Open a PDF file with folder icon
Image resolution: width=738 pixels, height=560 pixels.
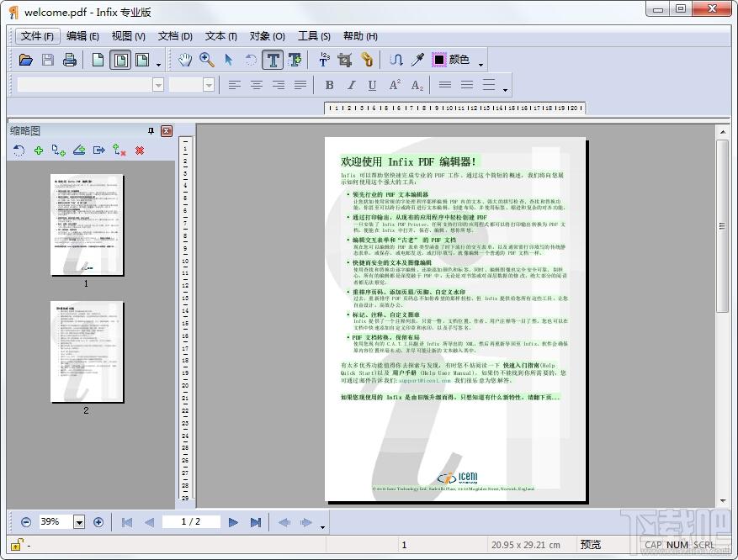25,60
